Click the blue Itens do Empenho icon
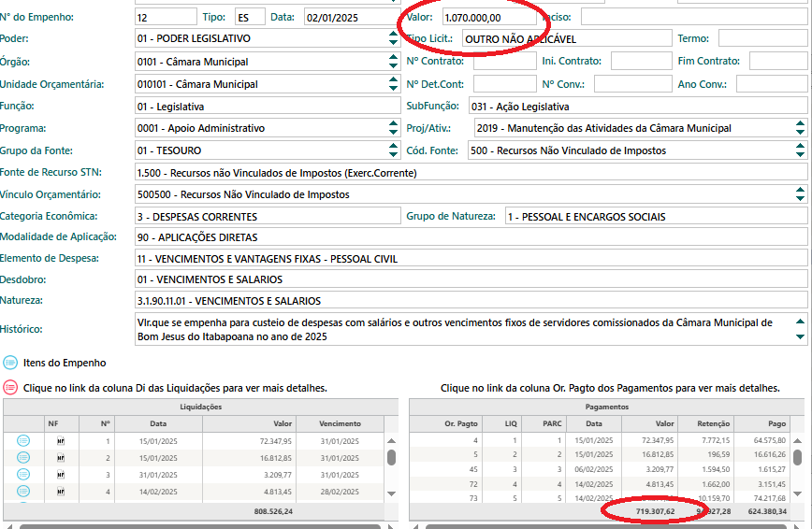The image size is (812, 529). point(10,363)
